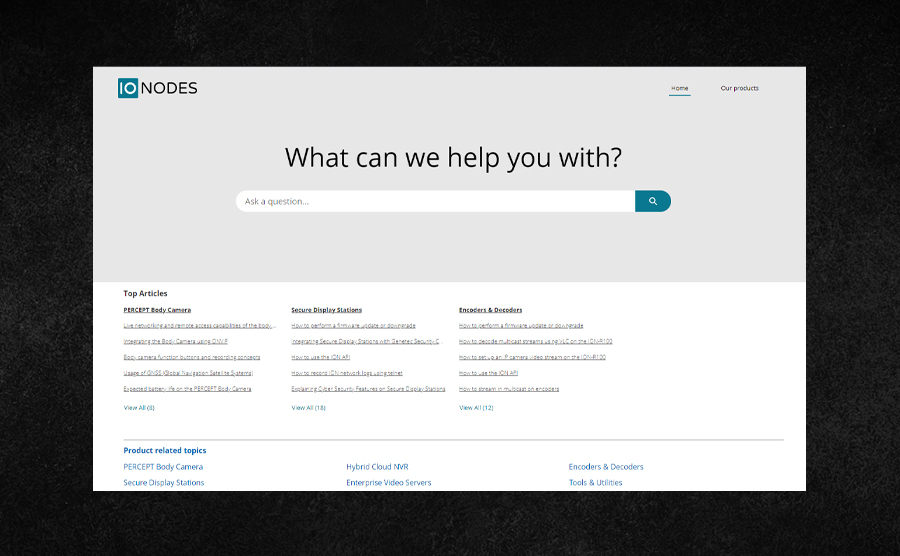Open the Home tab
The width and height of the screenshot is (900, 556).
point(679,88)
